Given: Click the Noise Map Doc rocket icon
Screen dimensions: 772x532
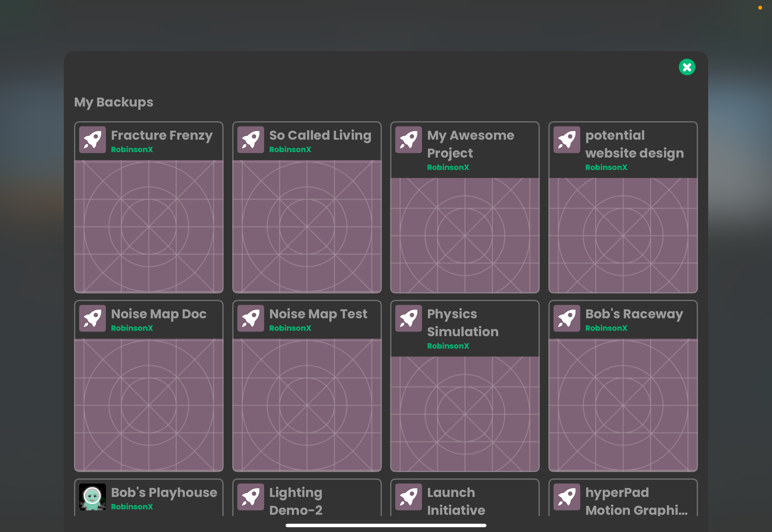Looking at the screenshot, I should pos(92,318).
